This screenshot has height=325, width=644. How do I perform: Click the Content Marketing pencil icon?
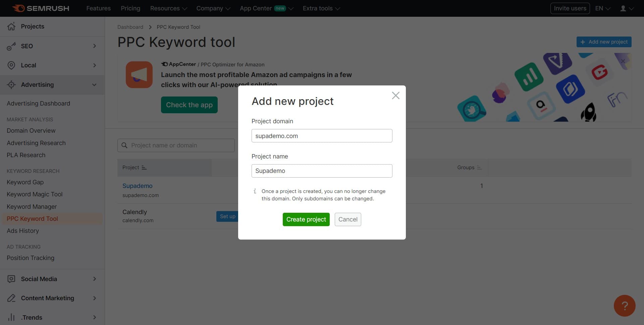coord(11,298)
